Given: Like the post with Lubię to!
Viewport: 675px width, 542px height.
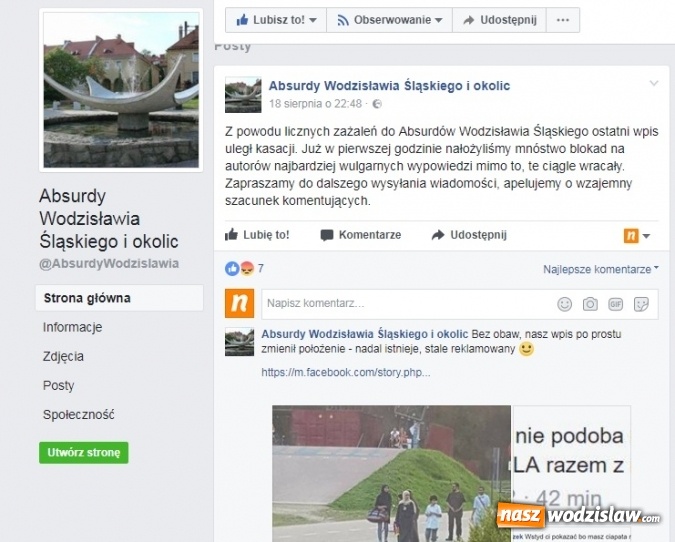Looking at the screenshot, I should pos(257,235).
